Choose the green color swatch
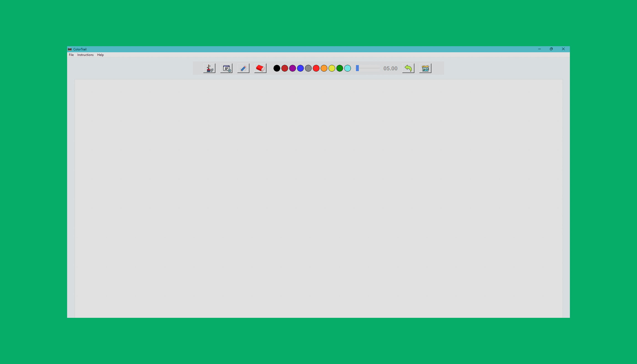This screenshot has width=637, height=364. [339, 68]
